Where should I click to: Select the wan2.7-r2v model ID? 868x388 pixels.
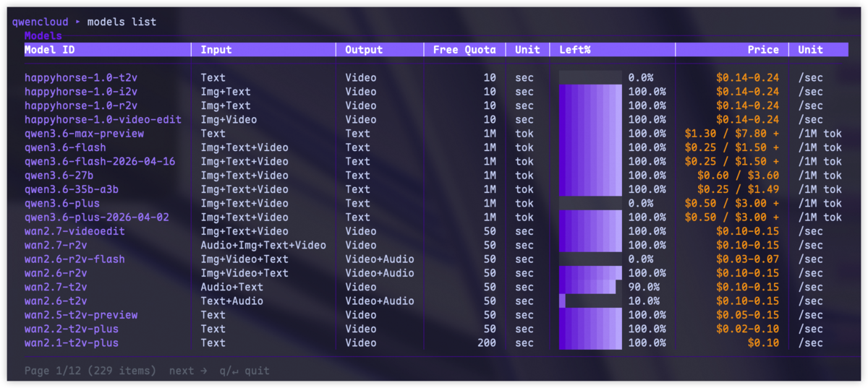[x=56, y=245]
